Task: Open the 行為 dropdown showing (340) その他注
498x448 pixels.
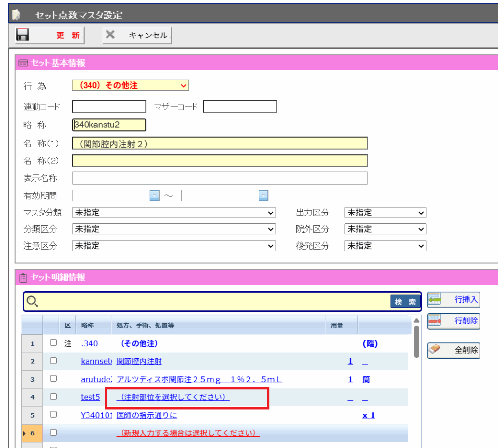Action: pyautogui.click(x=130, y=85)
